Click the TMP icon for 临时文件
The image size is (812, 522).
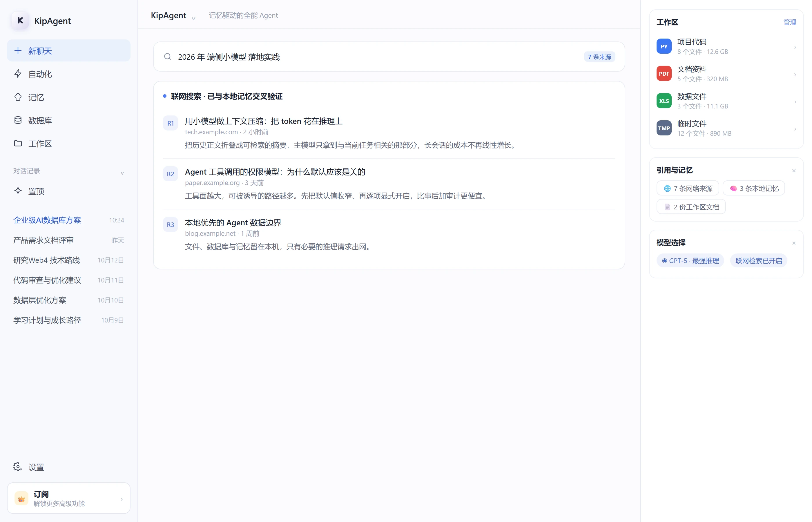click(664, 128)
